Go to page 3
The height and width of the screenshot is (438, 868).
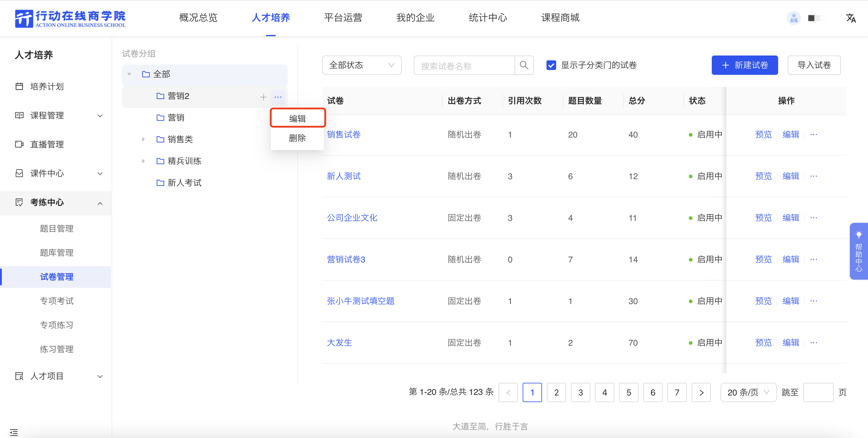pos(580,392)
